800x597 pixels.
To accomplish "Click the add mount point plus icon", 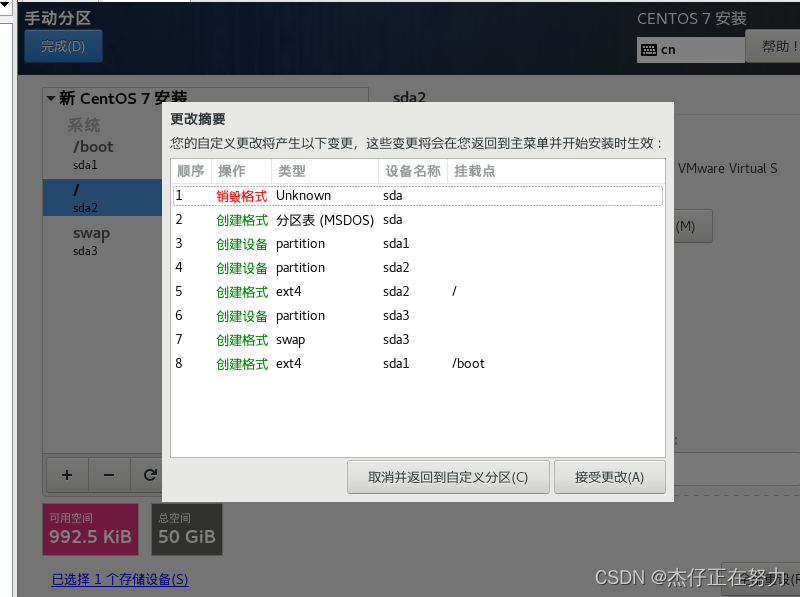I will (67, 475).
